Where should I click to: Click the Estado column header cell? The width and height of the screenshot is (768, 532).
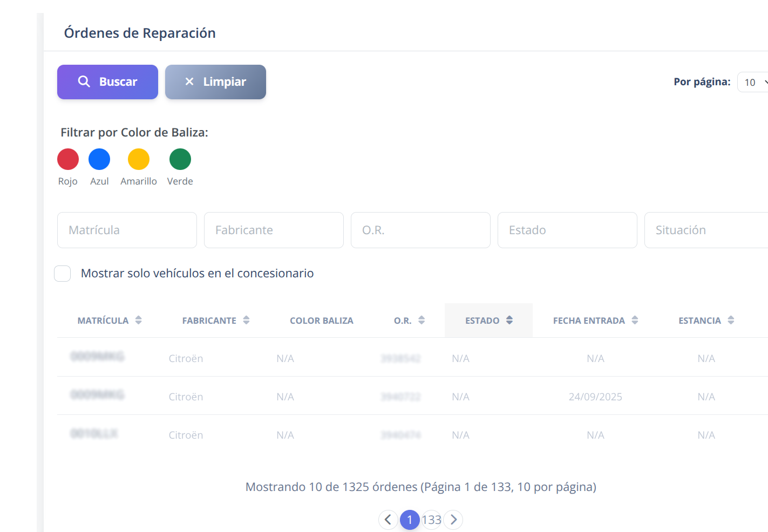point(488,319)
